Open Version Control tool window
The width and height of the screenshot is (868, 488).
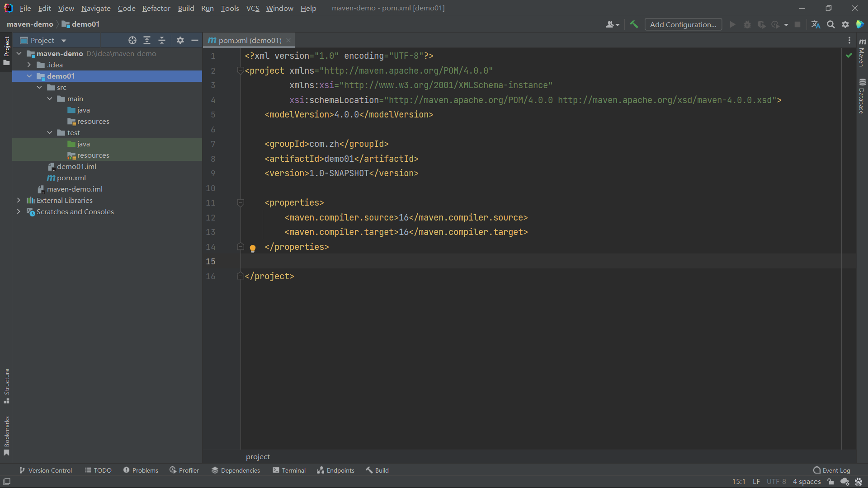pos(46,470)
